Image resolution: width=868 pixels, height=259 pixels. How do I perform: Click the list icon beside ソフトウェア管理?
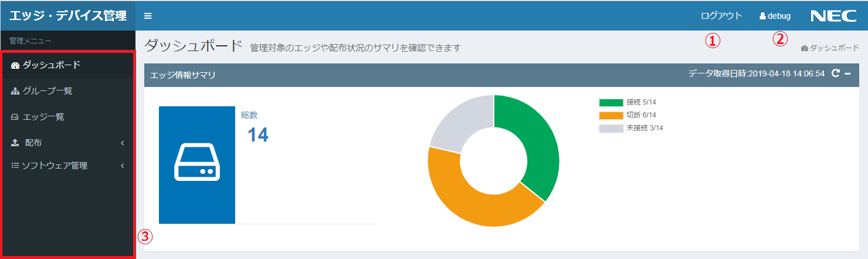click(x=15, y=166)
